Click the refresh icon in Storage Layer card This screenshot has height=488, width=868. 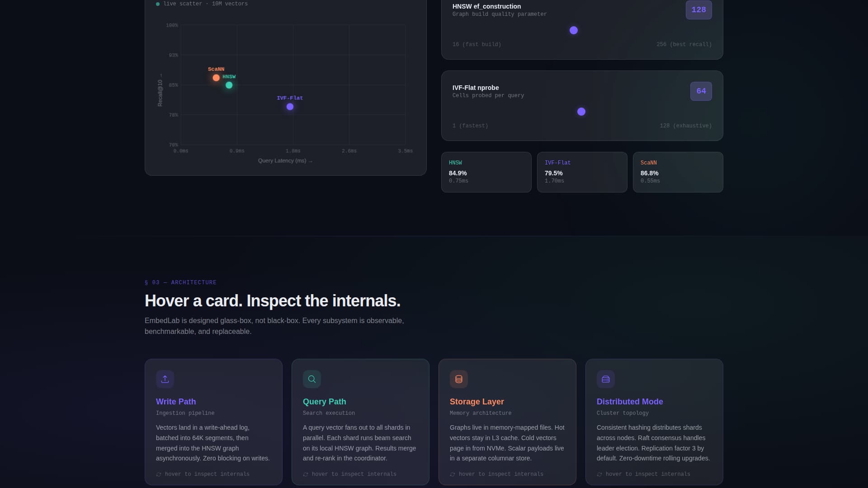[453, 474]
